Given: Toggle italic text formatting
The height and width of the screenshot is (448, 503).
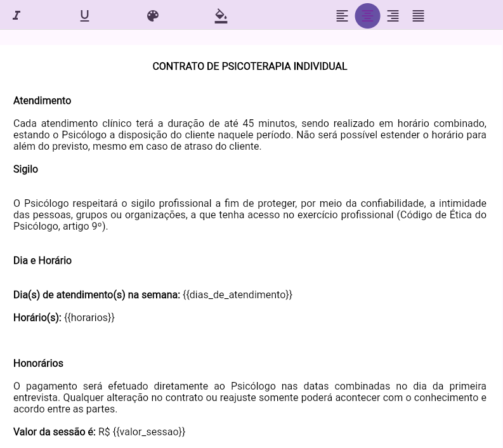Looking at the screenshot, I should [x=16, y=16].
